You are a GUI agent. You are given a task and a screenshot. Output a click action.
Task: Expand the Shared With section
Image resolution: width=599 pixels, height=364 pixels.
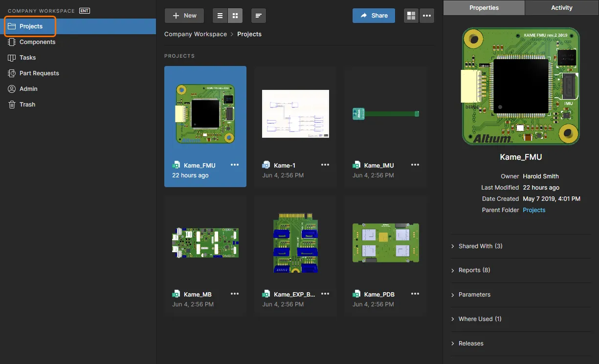coord(480,246)
